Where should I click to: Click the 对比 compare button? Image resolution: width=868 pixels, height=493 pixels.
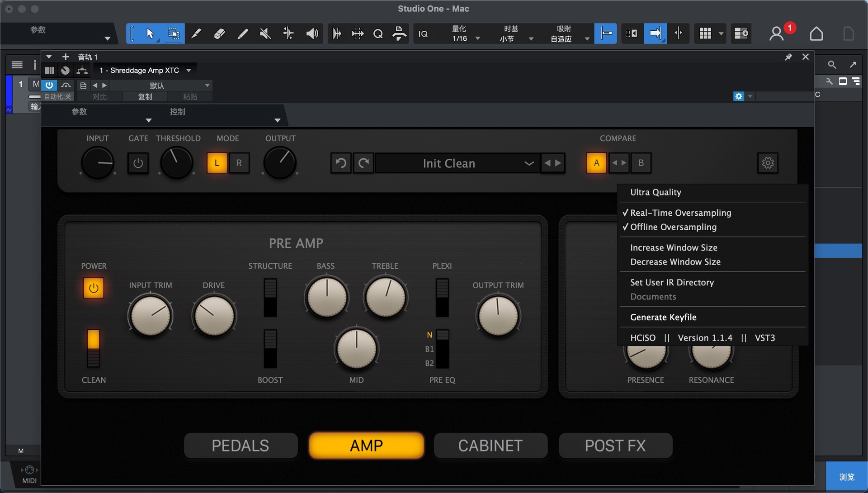coord(99,97)
